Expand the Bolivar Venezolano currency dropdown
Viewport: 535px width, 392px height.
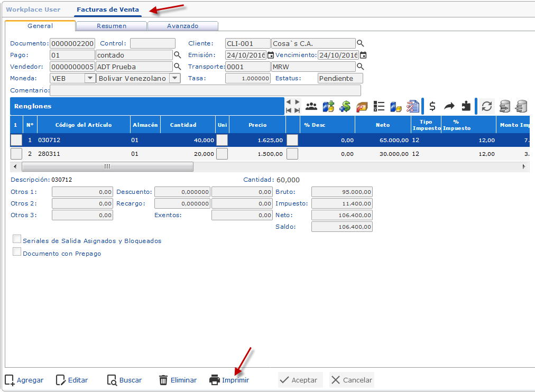(x=174, y=78)
